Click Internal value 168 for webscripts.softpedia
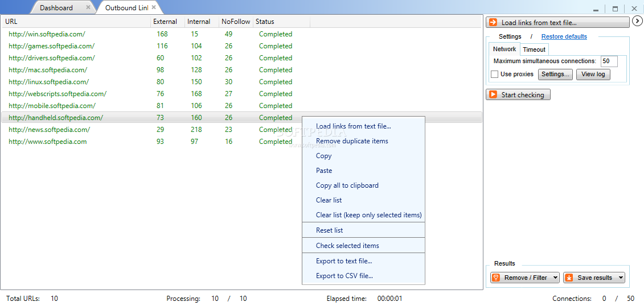 (196, 93)
